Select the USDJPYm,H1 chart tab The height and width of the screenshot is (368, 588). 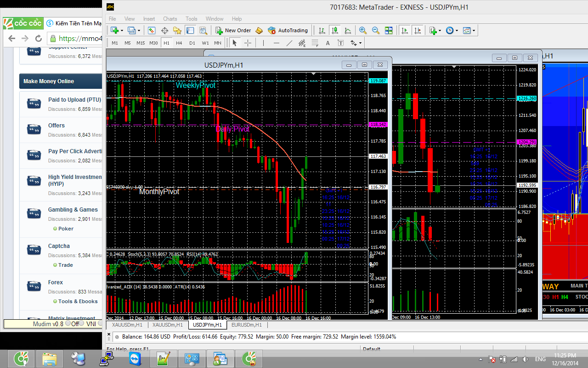click(x=207, y=325)
